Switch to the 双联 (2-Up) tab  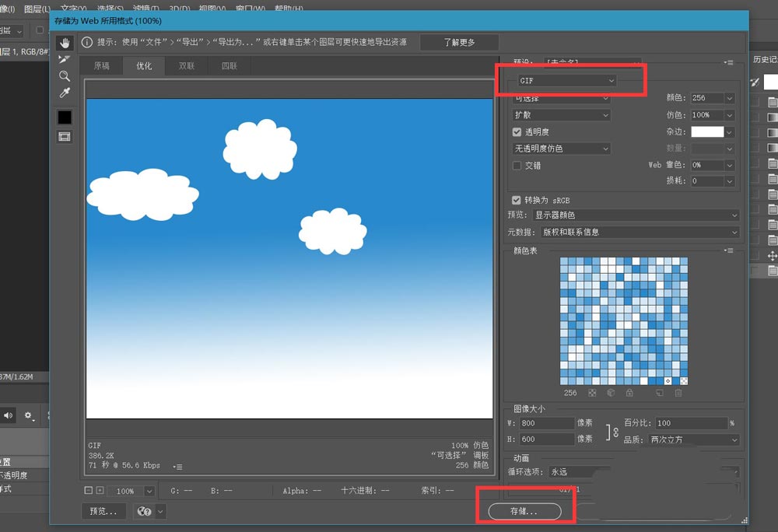click(186, 66)
